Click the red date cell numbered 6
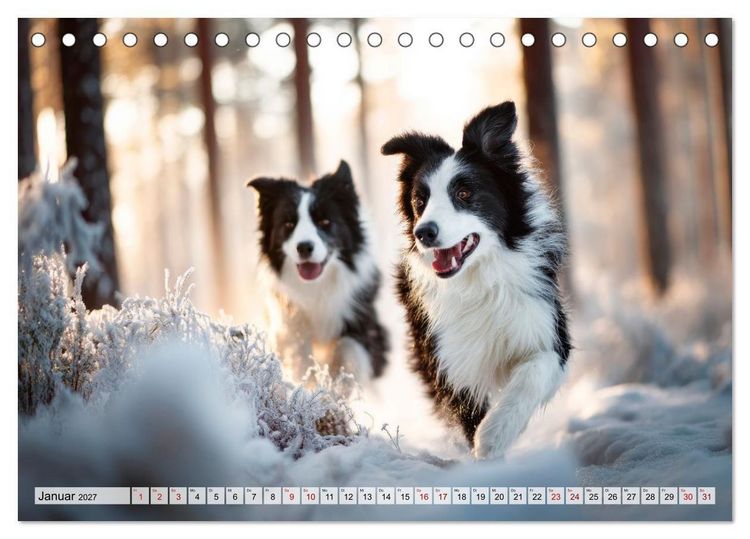The height and width of the screenshot is (539, 750). [234, 495]
